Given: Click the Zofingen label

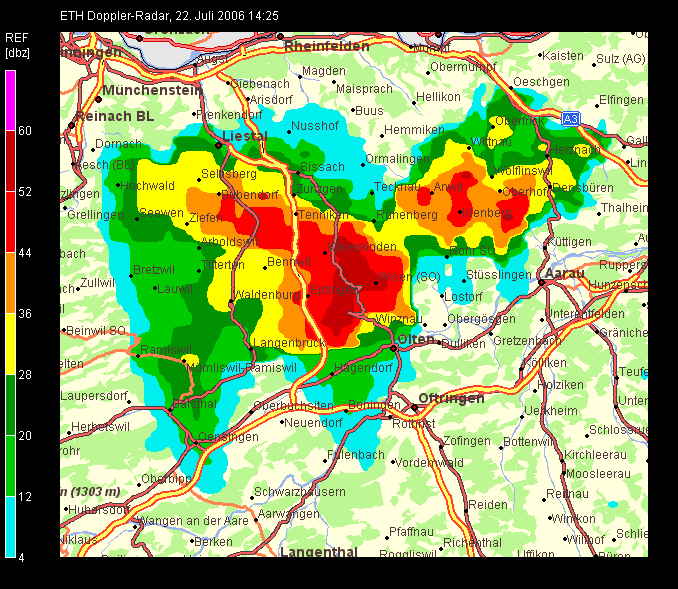Looking at the screenshot, I should point(467,441).
